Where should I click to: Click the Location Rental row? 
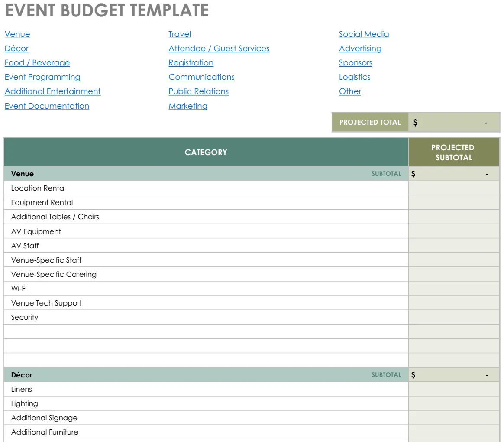pyautogui.click(x=206, y=188)
